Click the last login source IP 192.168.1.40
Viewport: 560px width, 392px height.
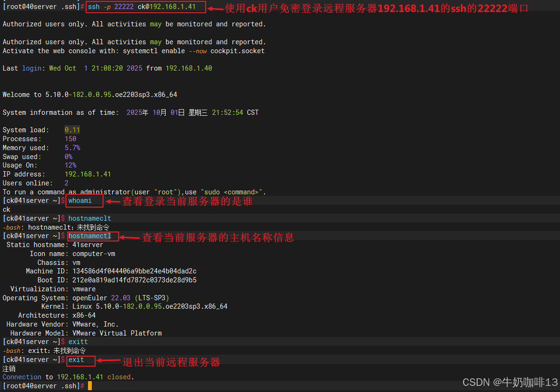point(188,68)
